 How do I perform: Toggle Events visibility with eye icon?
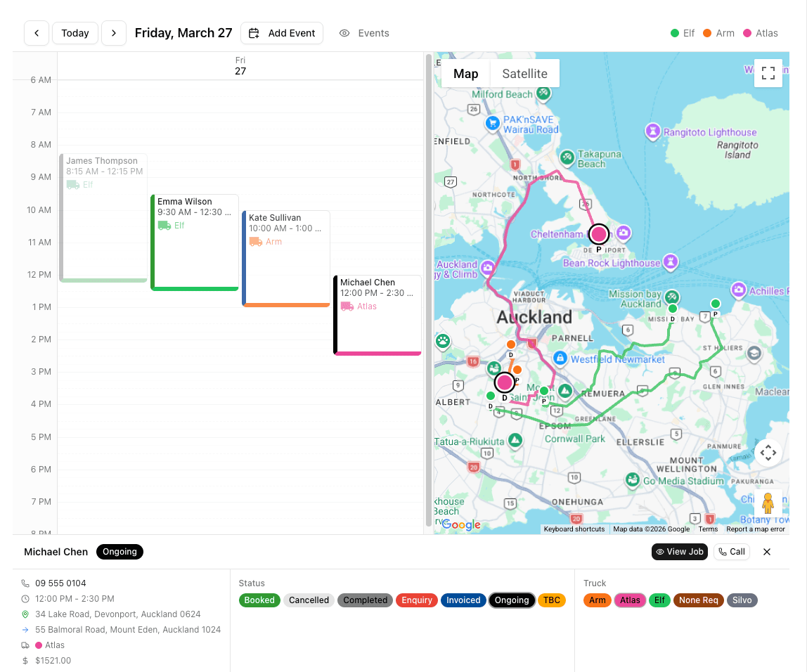pos(344,33)
